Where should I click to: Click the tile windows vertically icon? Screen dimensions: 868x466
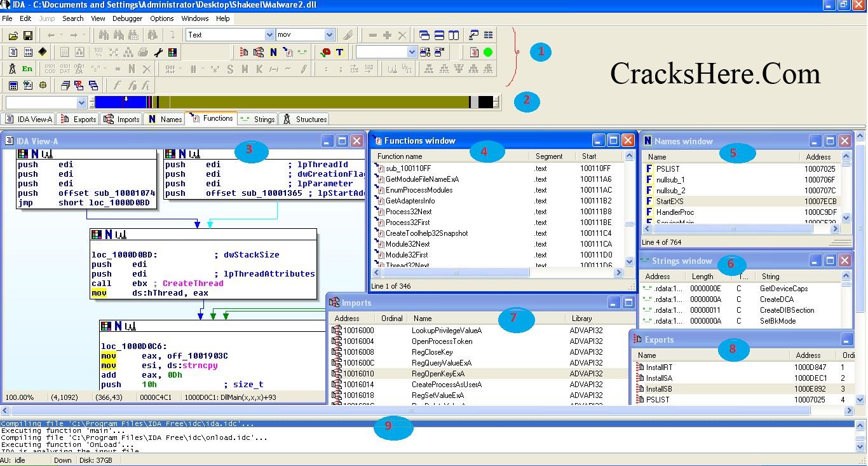pyautogui.click(x=454, y=35)
